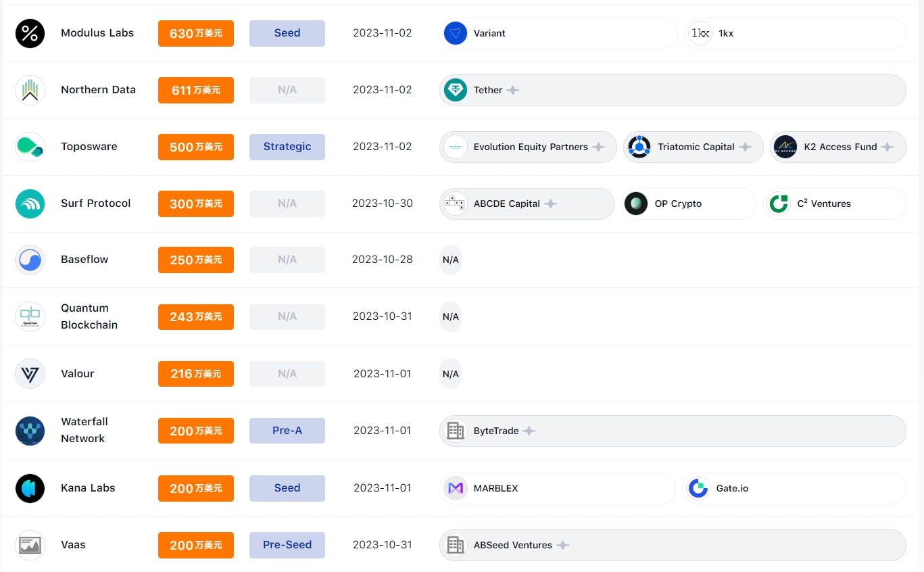Click the Valour logo icon
This screenshot has width=924, height=572.
[30, 373]
